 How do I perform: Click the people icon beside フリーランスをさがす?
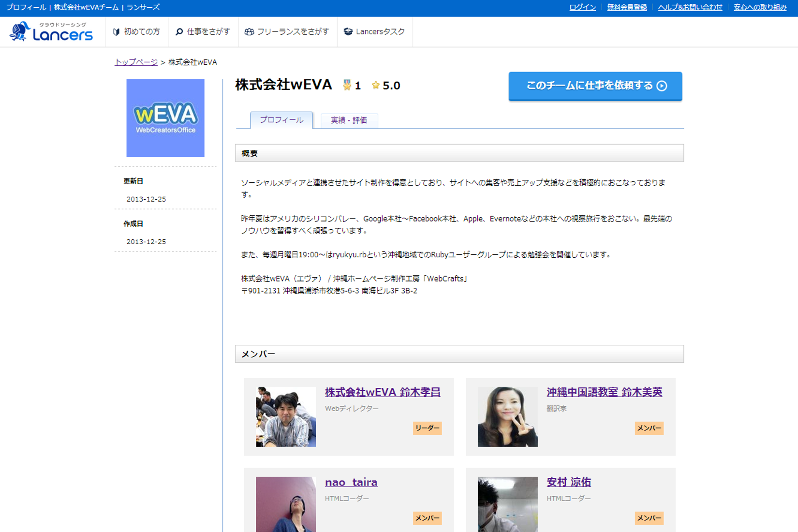click(x=249, y=32)
